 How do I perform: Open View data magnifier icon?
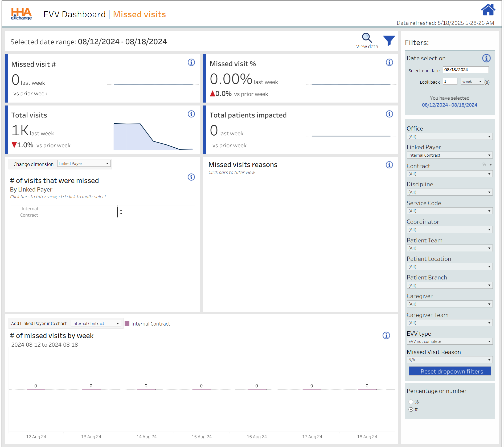coord(367,38)
